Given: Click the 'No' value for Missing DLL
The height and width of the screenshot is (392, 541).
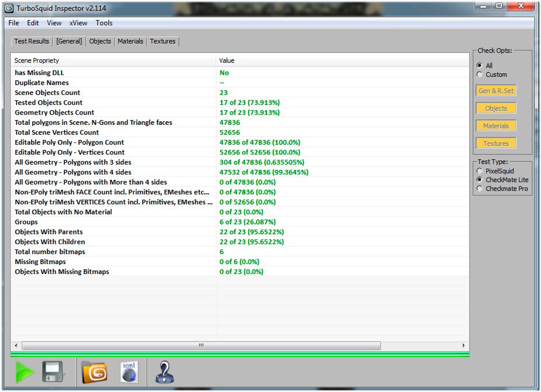Looking at the screenshot, I should (x=224, y=73).
